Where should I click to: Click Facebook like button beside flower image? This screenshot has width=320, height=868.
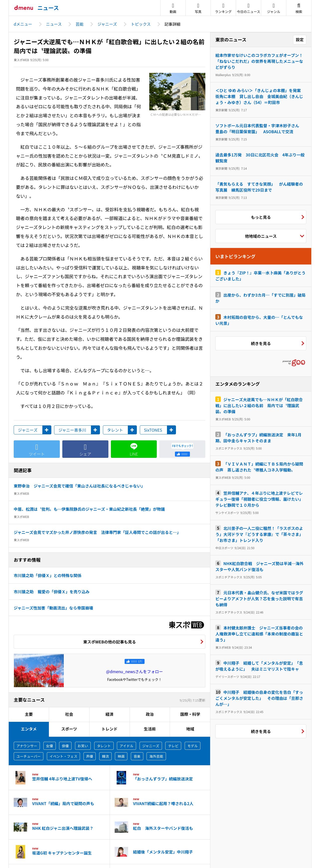coord(134,661)
